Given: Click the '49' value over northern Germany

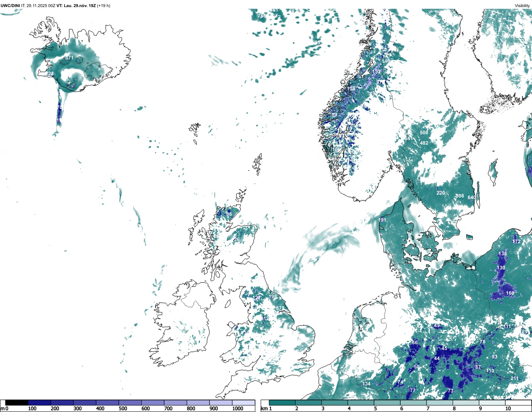Looking at the screenshot, I should [x=436, y=326].
